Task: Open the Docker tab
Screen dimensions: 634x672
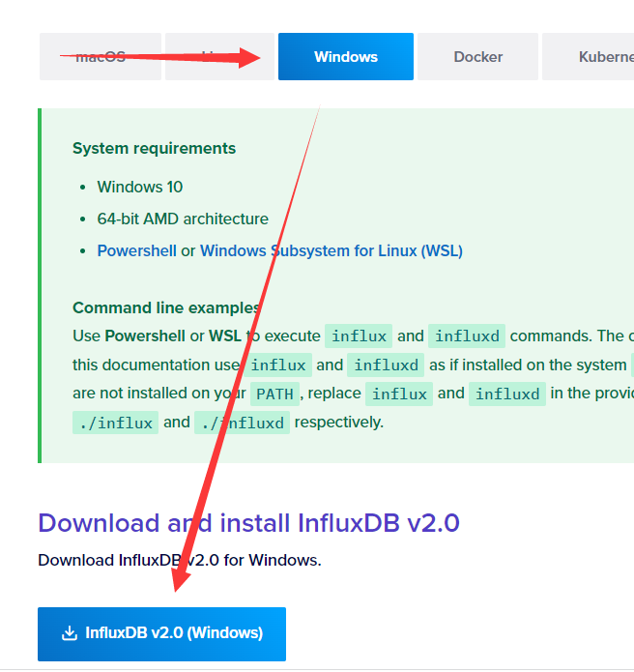Action: [477, 57]
